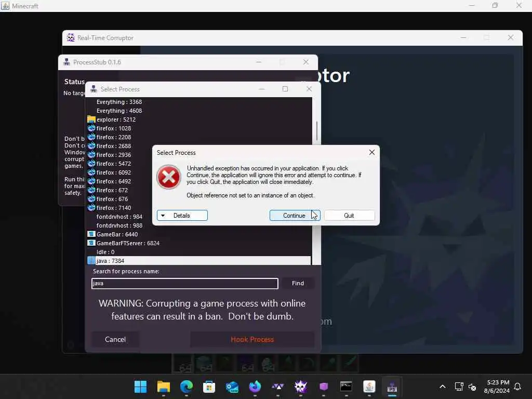Select Everything : 3368 process row

[x=199, y=102]
